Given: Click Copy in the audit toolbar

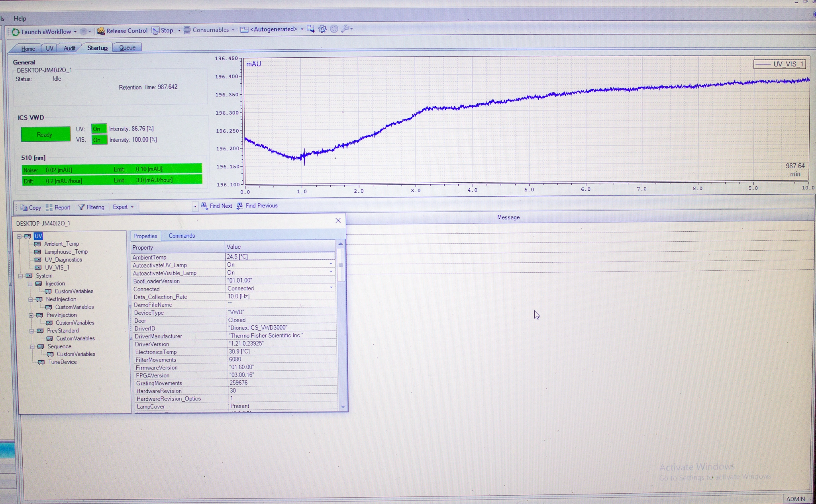Looking at the screenshot, I should [31, 207].
